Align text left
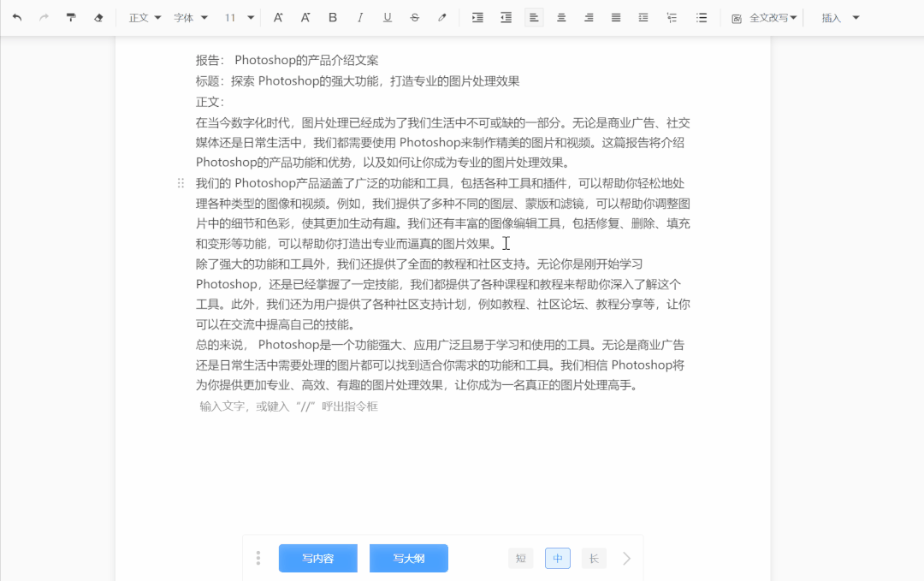Viewport: 924px width, 581px height. click(x=534, y=18)
